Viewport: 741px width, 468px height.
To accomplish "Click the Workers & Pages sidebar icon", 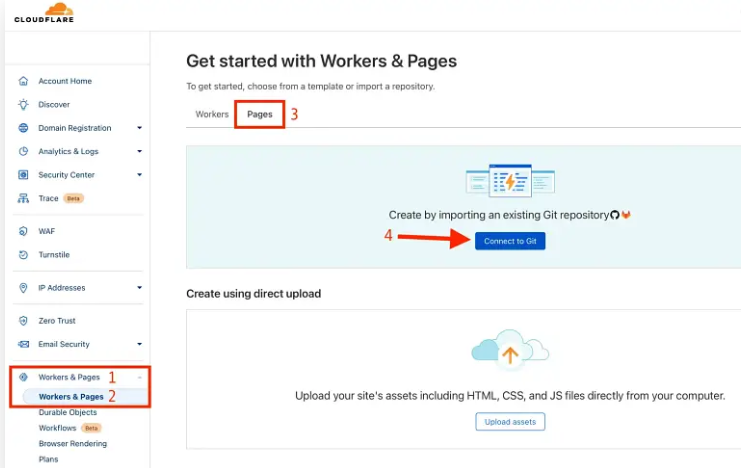I will (x=23, y=377).
